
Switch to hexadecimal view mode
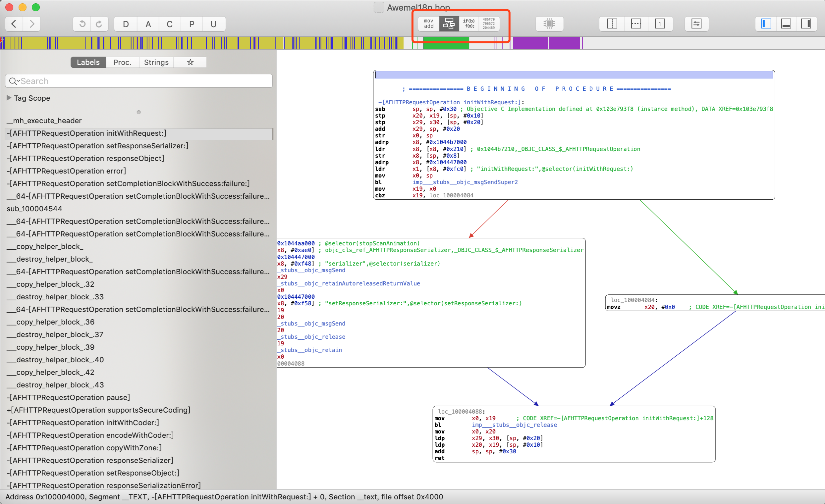[x=488, y=24]
